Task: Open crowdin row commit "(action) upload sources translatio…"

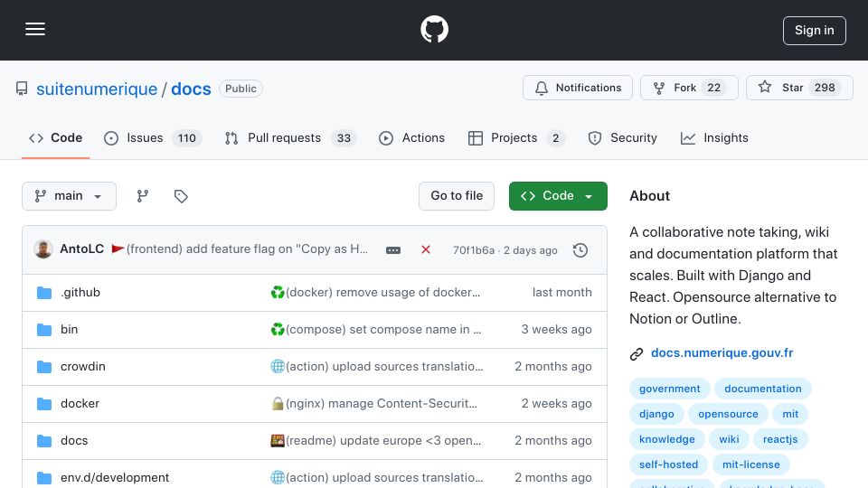Action: 376,366
